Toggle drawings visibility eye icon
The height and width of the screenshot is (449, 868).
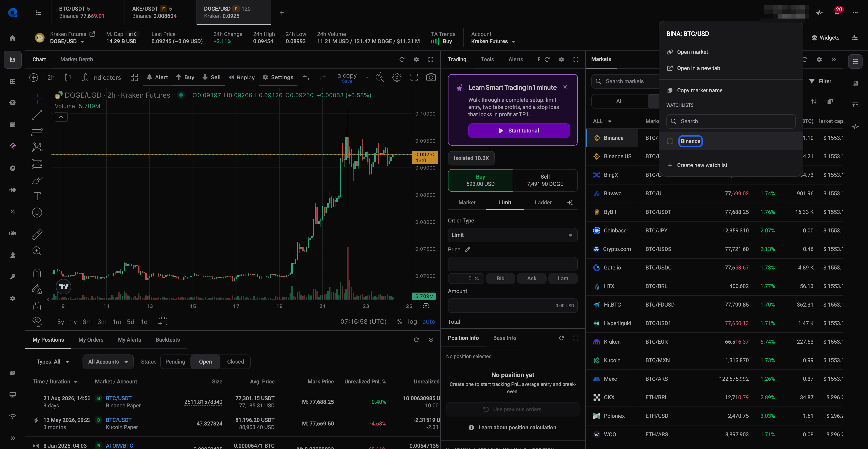point(37,321)
